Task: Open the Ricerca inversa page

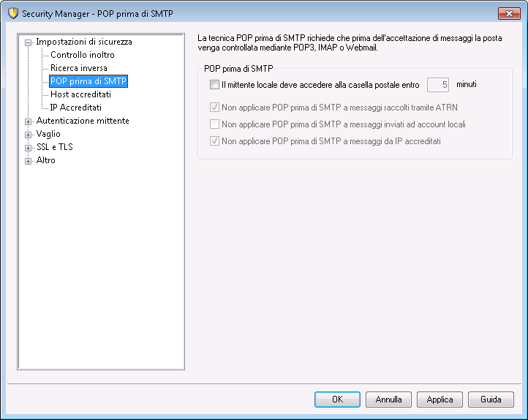Action: click(x=79, y=68)
